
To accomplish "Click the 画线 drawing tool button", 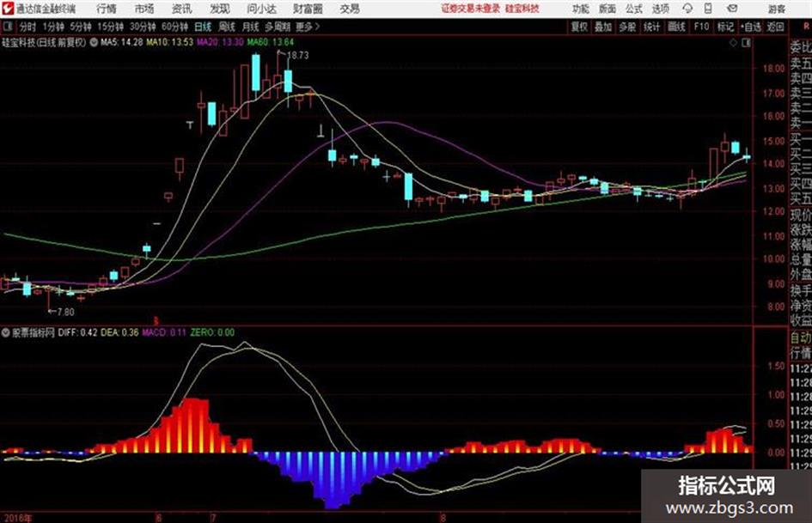I will (x=677, y=27).
